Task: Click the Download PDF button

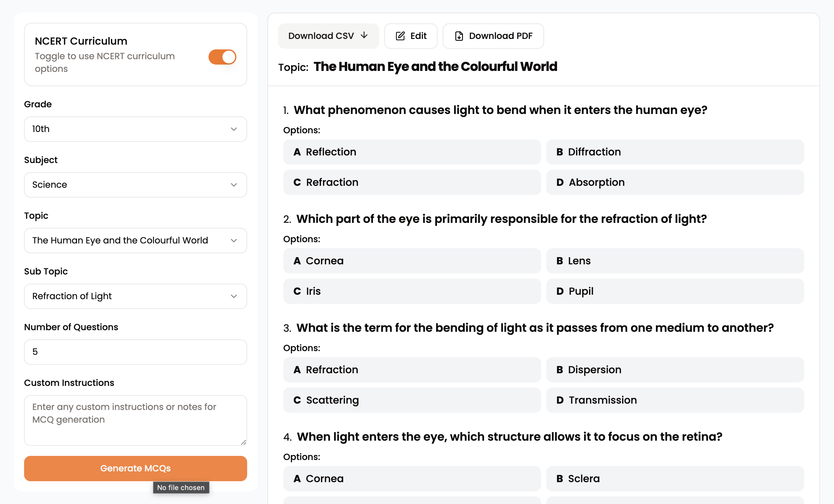Action: tap(493, 36)
